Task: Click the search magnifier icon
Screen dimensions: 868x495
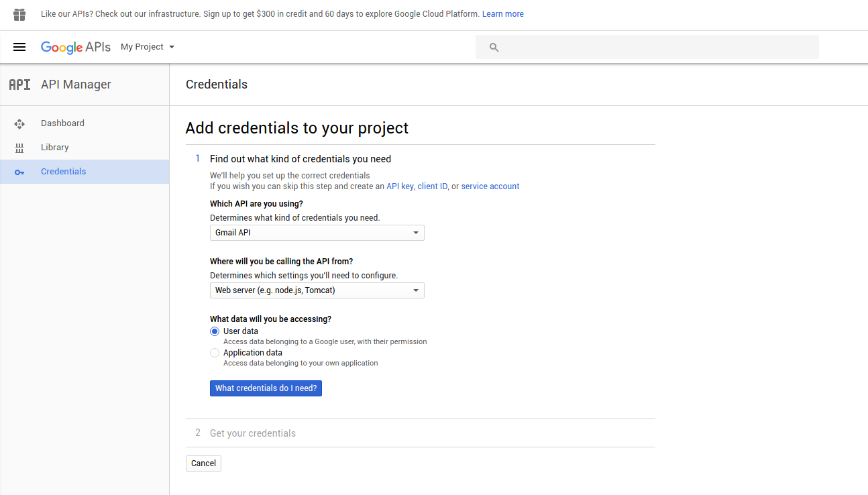Action: pos(494,47)
